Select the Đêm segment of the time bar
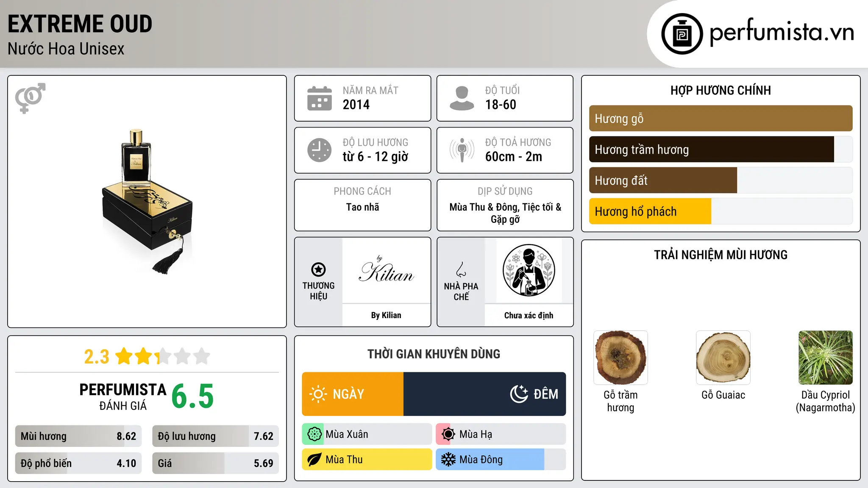The image size is (868, 488). coord(484,394)
